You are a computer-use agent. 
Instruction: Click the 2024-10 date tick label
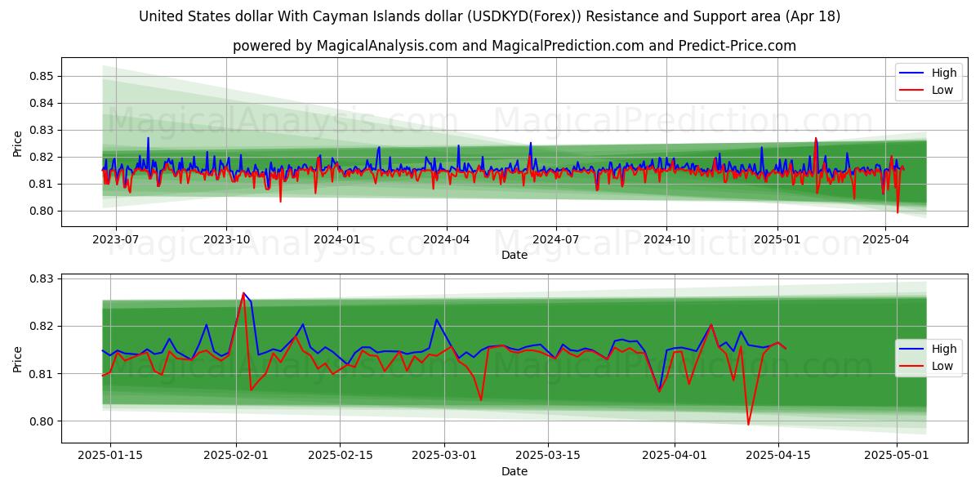pyautogui.click(x=666, y=239)
